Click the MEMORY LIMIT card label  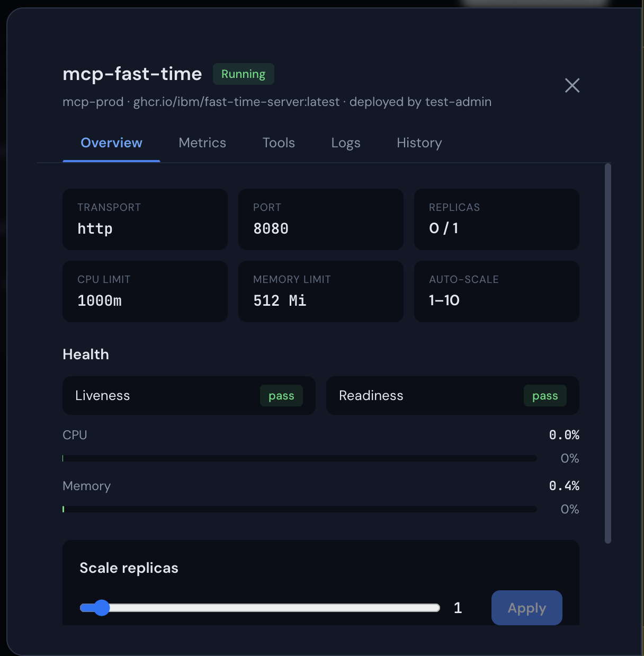click(x=292, y=280)
